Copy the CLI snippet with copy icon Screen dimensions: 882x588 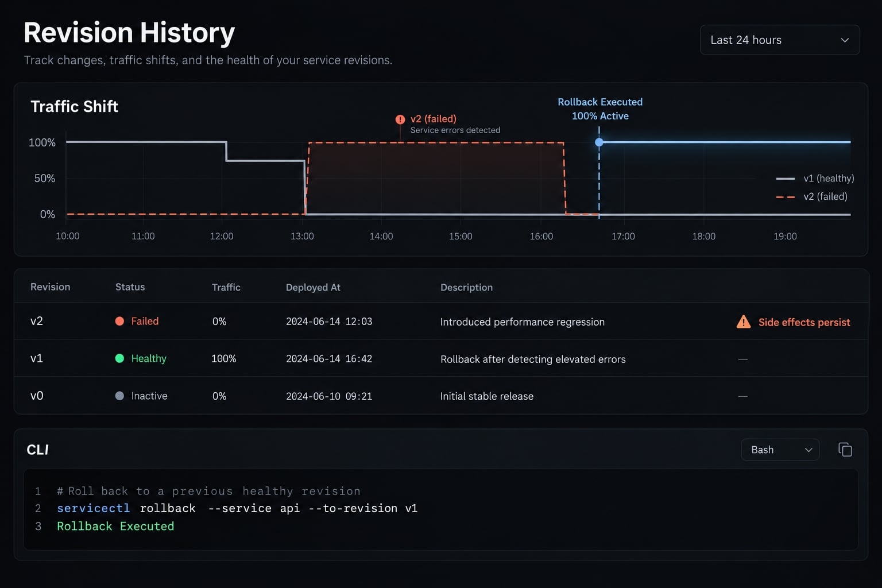[845, 450]
